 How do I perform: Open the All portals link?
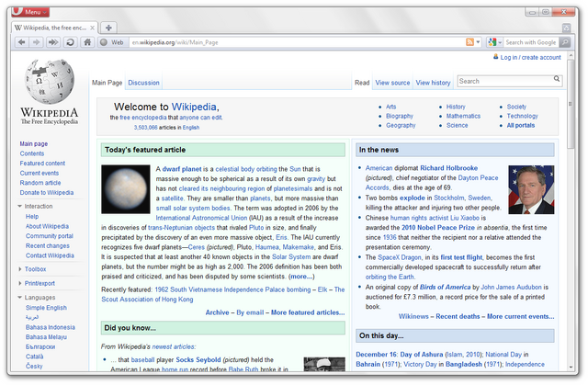[x=521, y=125]
